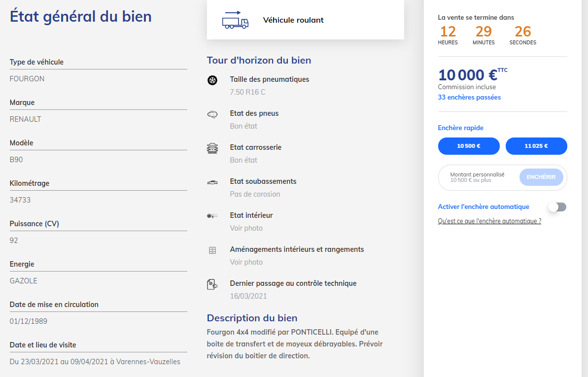Click the tire size wheel icon
Image resolution: width=588 pixels, height=377 pixels.
pyautogui.click(x=212, y=80)
